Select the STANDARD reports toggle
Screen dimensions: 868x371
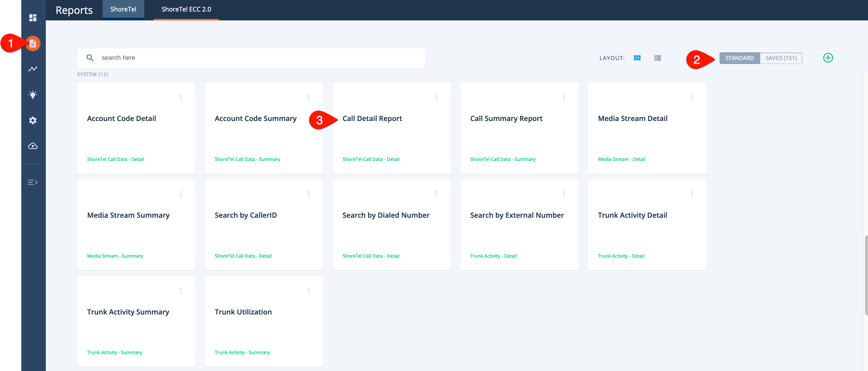739,58
